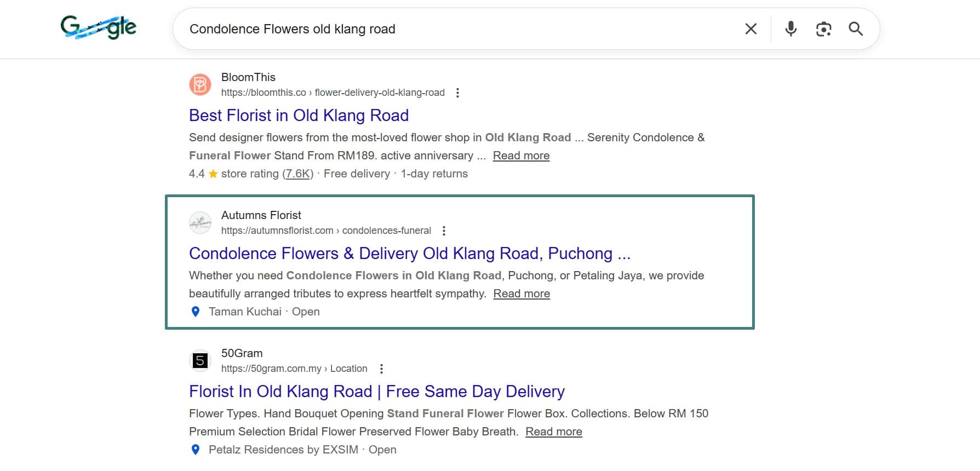
Task: Select the BloomThis site favicon
Action: coord(200,85)
